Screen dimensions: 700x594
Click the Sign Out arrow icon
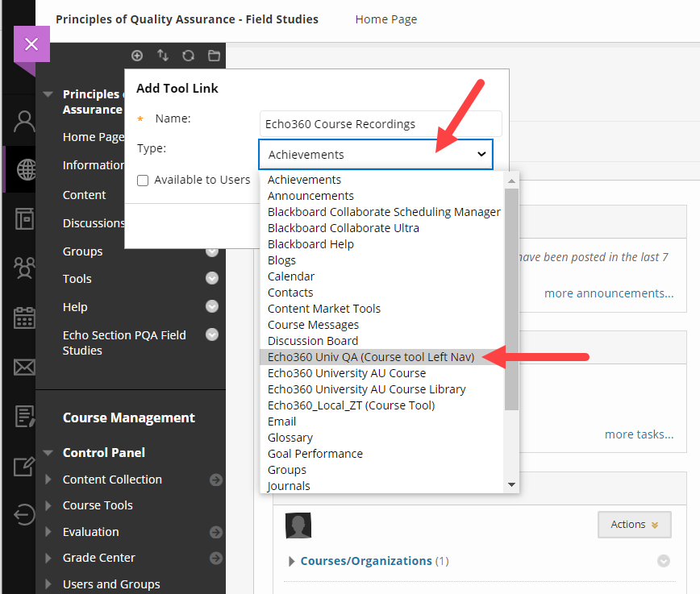coord(24,515)
